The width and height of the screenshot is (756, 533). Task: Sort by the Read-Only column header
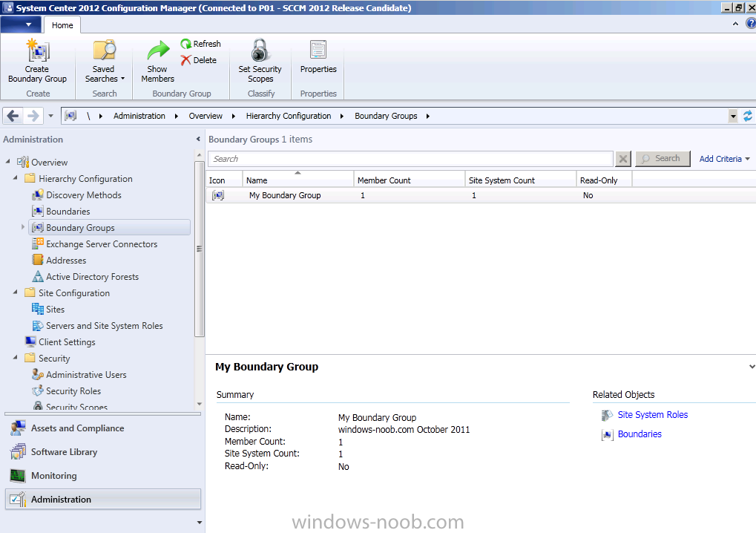coord(604,180)
